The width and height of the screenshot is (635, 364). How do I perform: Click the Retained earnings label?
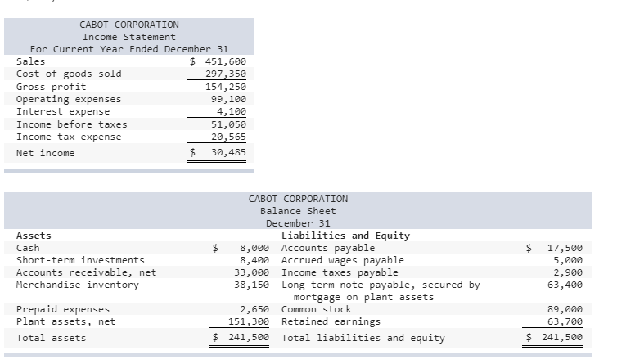[x=331, y=321]
